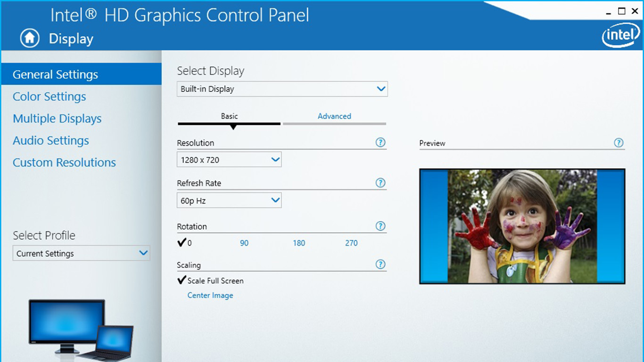Image resolution: width=644 pixels, height=362 pixels.
Task: Select General Settings in sidebar
Action: click(x=81, y=74)
